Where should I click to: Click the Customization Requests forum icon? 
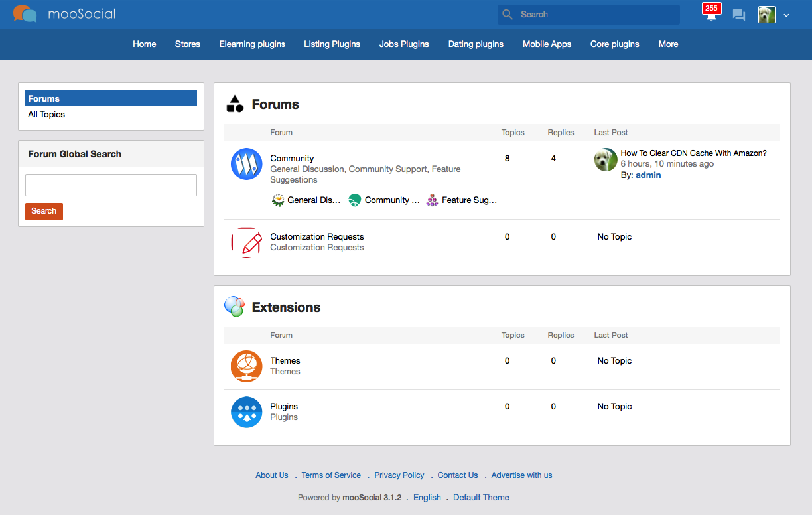(246, 242)
